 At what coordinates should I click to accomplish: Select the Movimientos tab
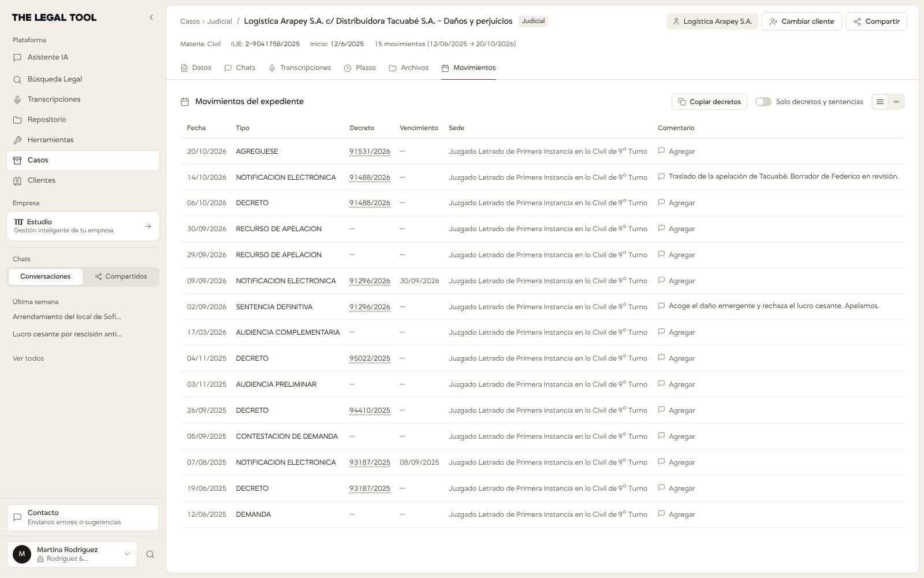[x=468, y=68]
